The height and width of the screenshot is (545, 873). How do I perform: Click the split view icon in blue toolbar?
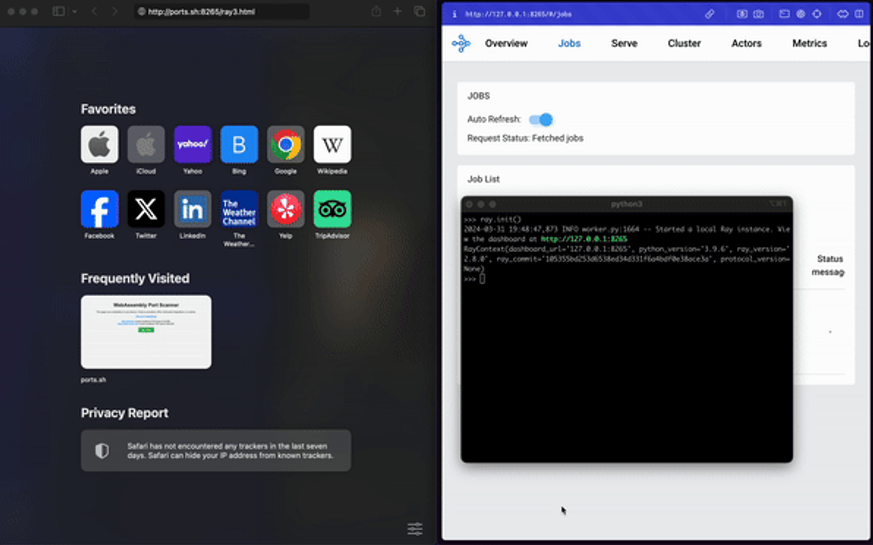(859, 14)
